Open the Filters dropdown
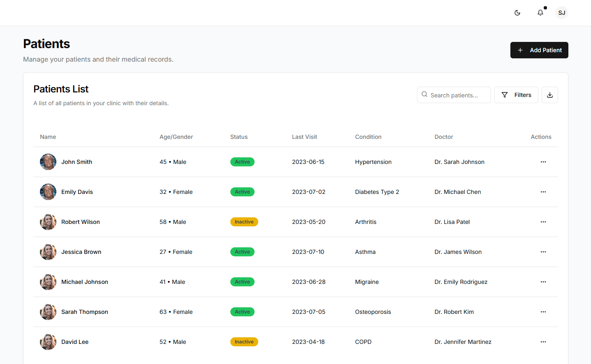 click(516, 95)
